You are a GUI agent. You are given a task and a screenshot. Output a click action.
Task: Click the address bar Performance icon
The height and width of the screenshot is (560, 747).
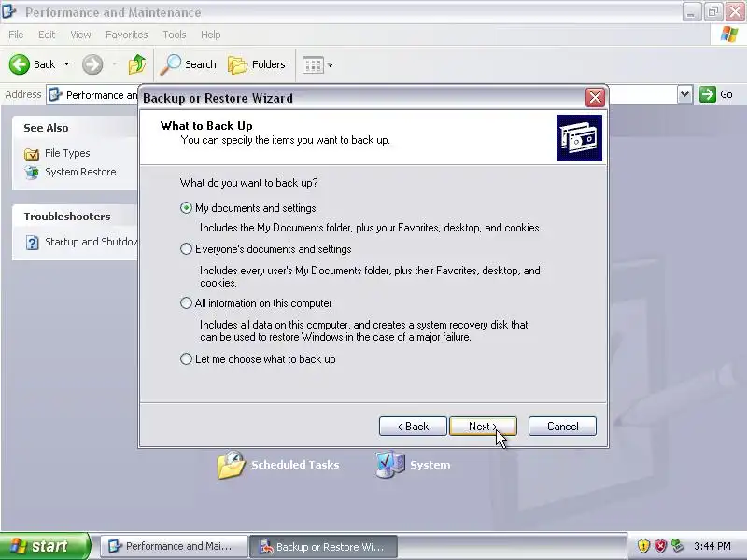[x=56, y=95]
